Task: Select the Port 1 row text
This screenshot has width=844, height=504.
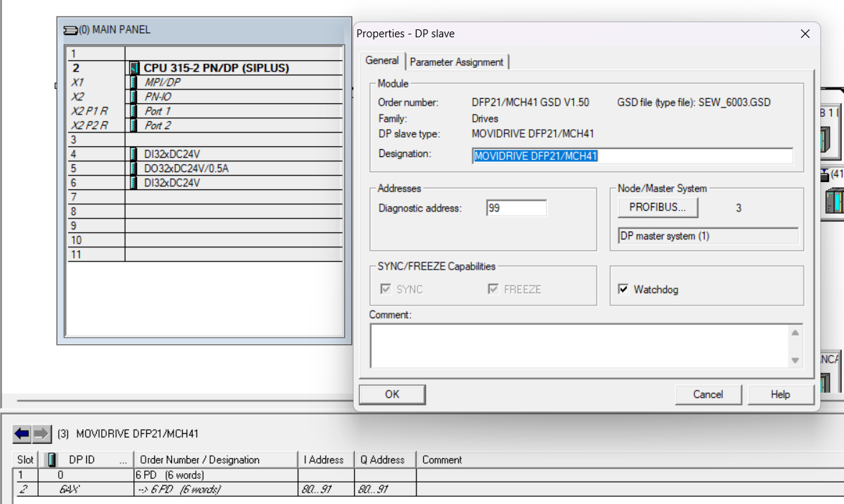Action: 158,111
